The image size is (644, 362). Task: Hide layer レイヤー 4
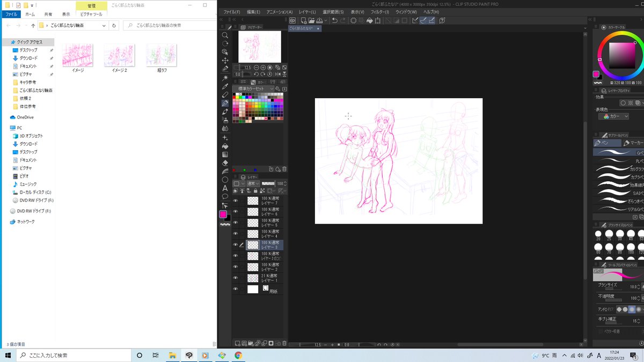tap(236, 234)
